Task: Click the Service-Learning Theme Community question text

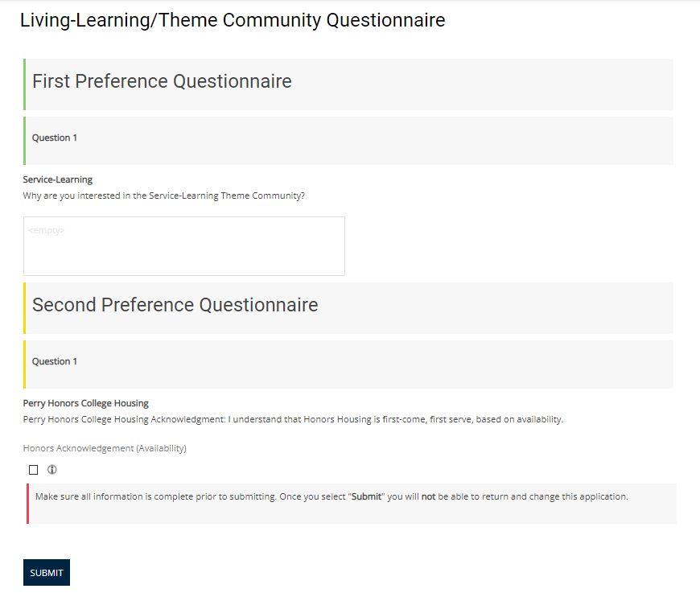Action: [x=163, y=196]
